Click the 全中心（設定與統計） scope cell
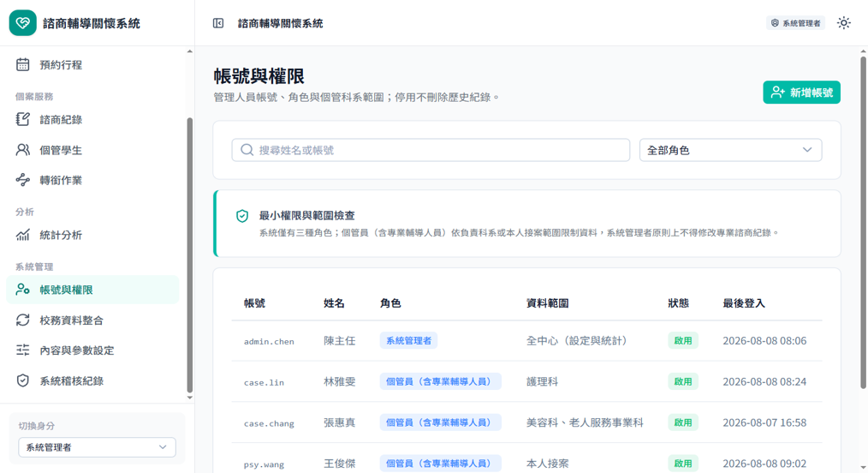 coord(579,341)
